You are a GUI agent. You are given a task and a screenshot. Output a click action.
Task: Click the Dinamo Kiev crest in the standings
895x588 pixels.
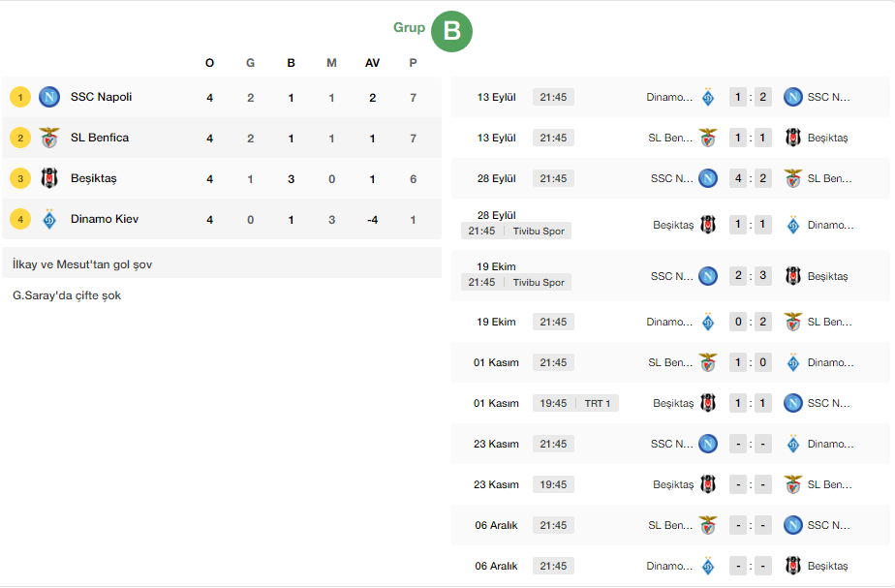pyautogui.click(x=49, y=219)
